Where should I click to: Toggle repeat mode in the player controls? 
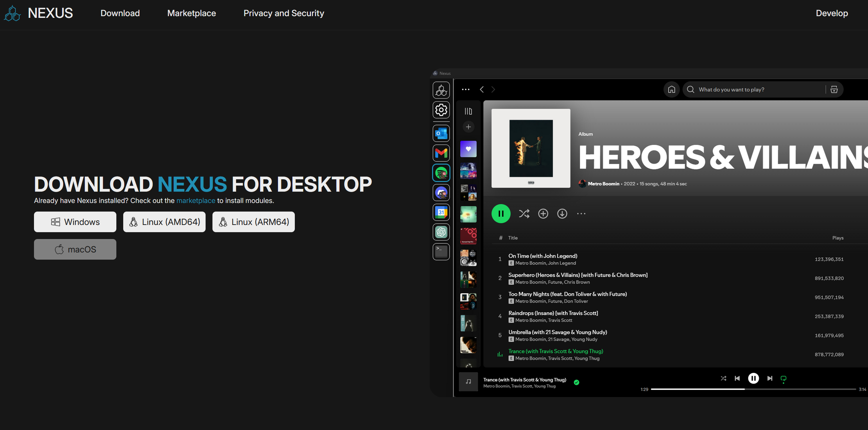coord(784,378)
